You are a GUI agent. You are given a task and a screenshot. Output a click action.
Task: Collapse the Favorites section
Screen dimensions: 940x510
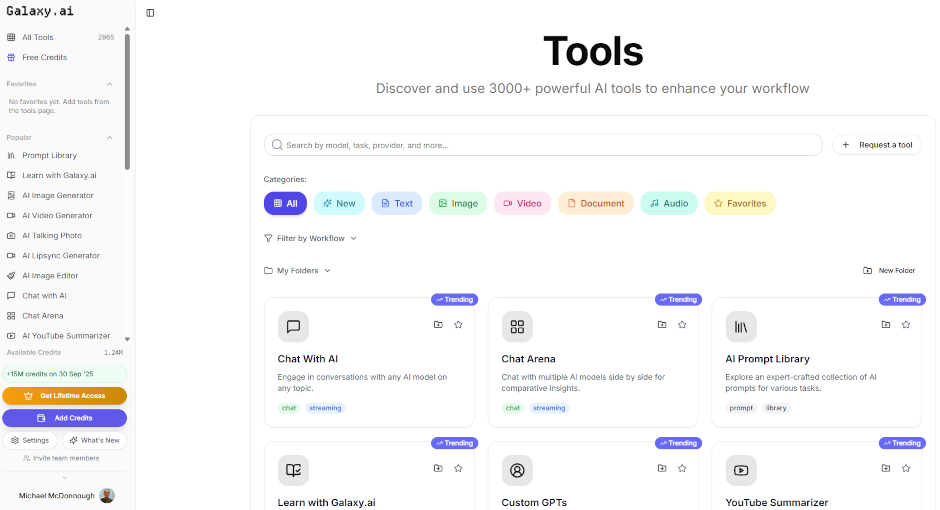pyautogui.click(x=109, y=84)
